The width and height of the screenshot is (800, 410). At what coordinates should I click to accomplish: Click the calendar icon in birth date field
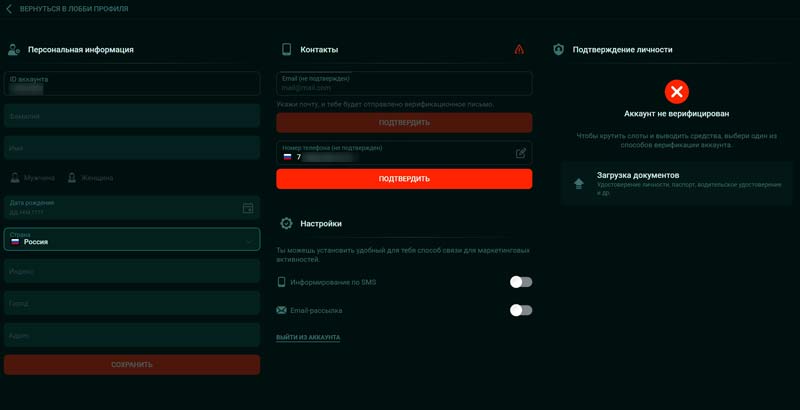[x=248, y=208]
